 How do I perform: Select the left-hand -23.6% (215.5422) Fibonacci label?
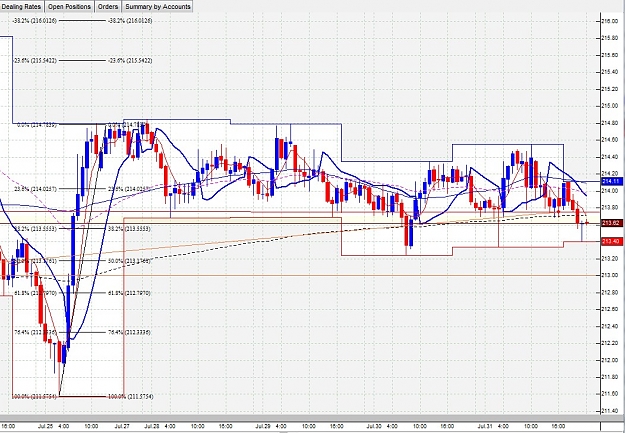point(35,61)
